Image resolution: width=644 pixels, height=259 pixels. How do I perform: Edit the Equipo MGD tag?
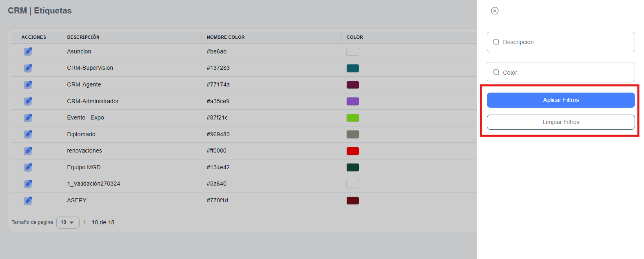point(28,167)
